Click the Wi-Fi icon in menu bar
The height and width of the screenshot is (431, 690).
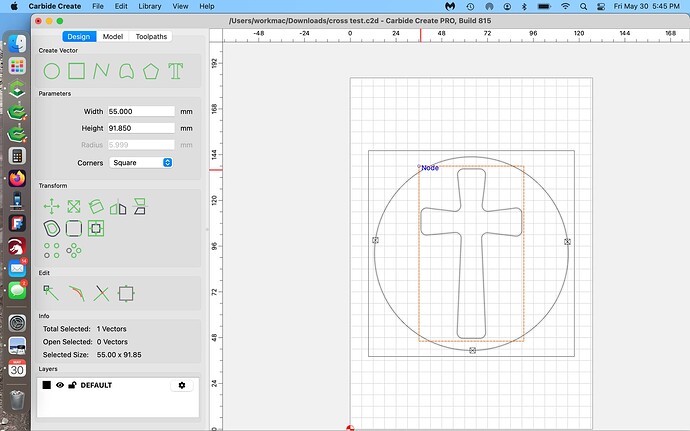[x=565, y=6]
